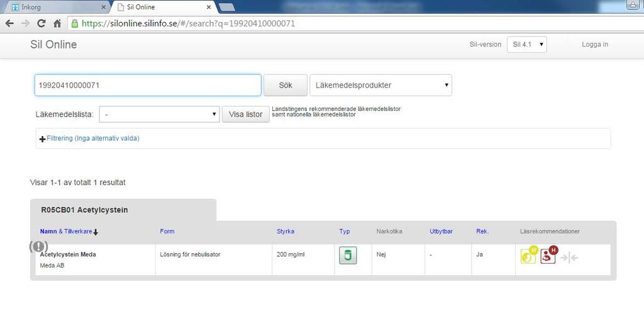
Task: Open the red H breastfeeding recommendation icon
Action: 549,254
